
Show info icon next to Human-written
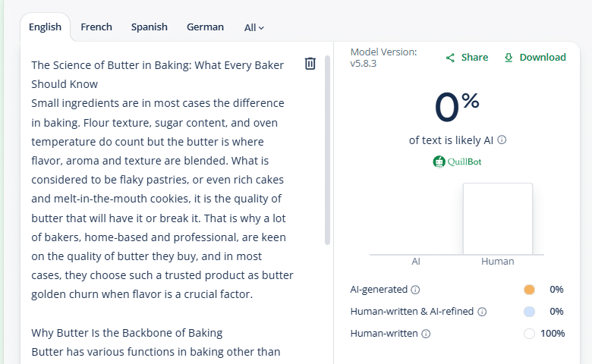426,334
